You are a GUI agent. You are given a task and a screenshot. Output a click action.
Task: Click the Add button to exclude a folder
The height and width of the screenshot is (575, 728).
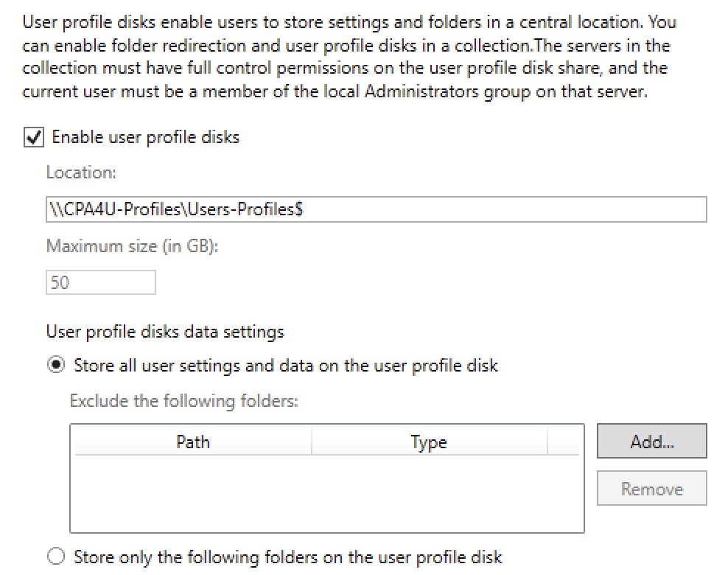(x=651, y=441)
